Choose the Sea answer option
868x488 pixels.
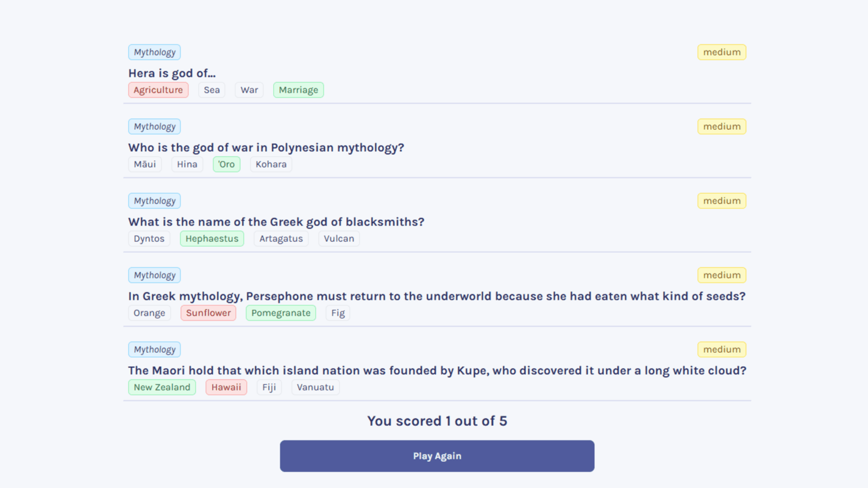[x=212, y=90]
